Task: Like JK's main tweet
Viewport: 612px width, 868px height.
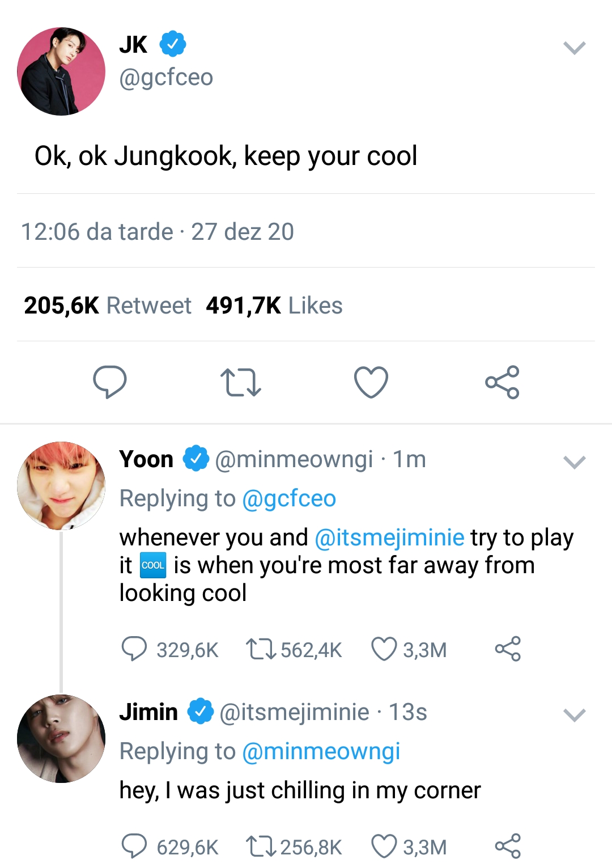Action: pos(371,382)
